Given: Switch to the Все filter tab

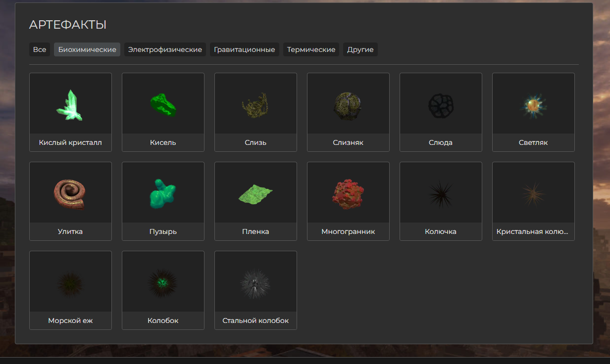Looking at the screenshot, I should (40, 49).
